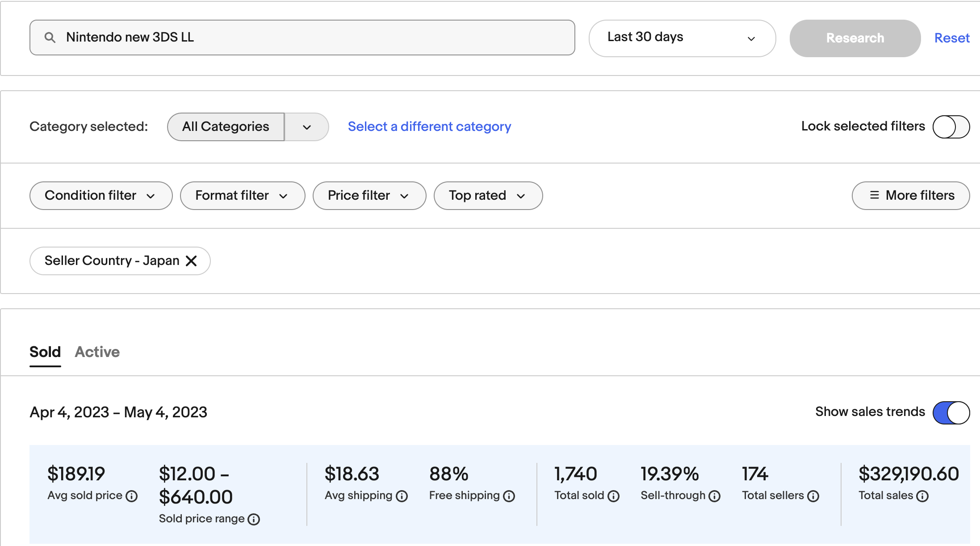The height and width of the screenshot is (546, 980).
Task: Click the $189.19 average sold price value
Action: coord(76,474)
